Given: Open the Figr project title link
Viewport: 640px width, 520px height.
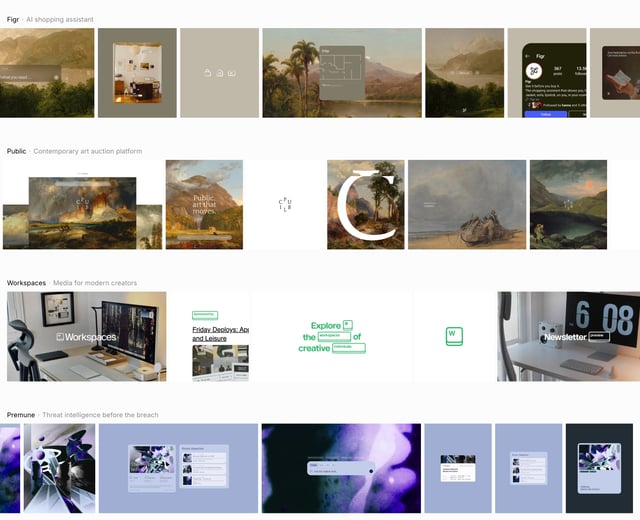Looking at the screenshot, I should (13, 20).
